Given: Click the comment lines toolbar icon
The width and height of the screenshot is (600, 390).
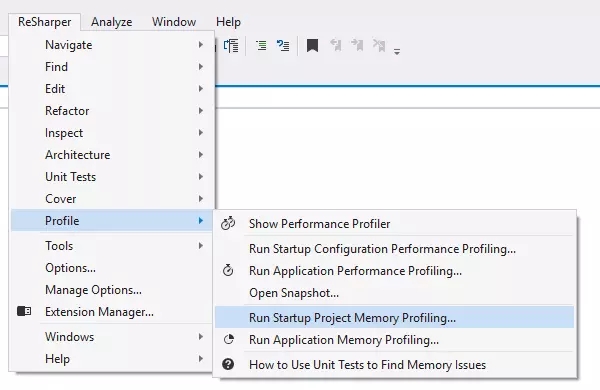Looking at the screenshot, I should click(x=261, y=46).
